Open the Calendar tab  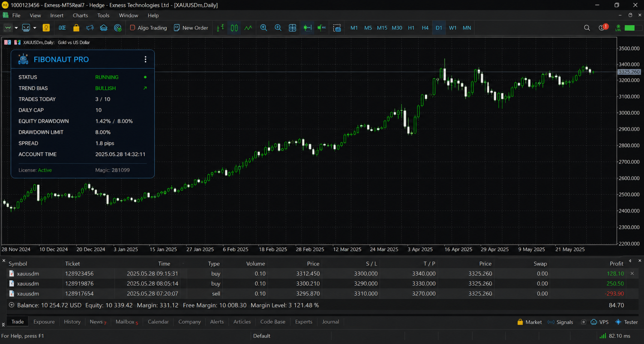coord(158,322)
